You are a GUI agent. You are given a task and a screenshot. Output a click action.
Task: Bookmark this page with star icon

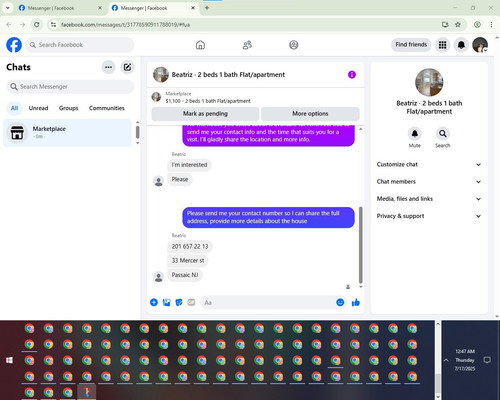click(x=458, y=25)
